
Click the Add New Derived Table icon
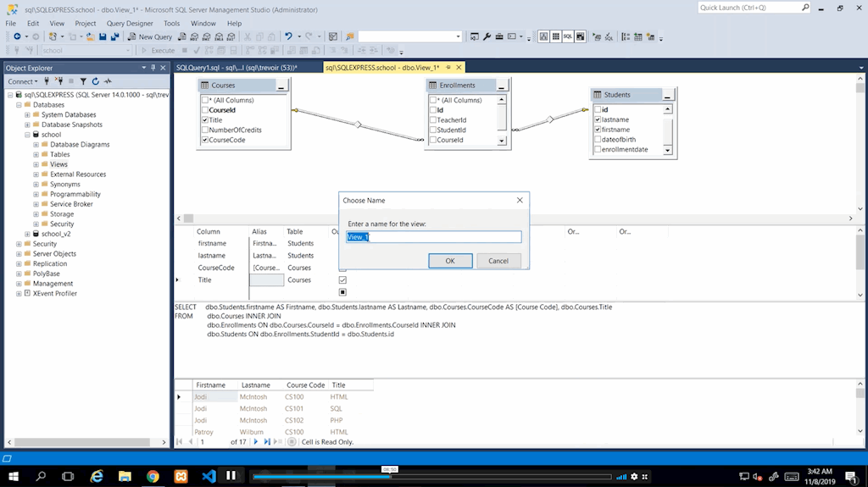tap(650, 36)
